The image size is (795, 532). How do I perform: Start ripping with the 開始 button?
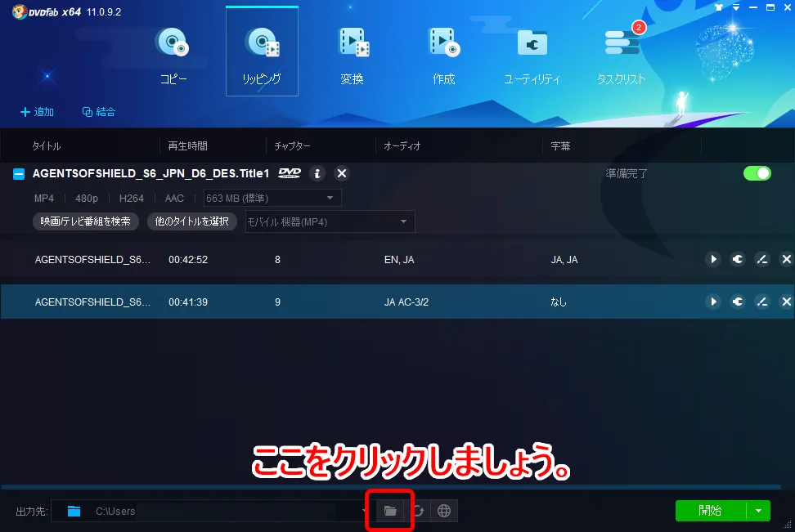(x=710, y=511)
